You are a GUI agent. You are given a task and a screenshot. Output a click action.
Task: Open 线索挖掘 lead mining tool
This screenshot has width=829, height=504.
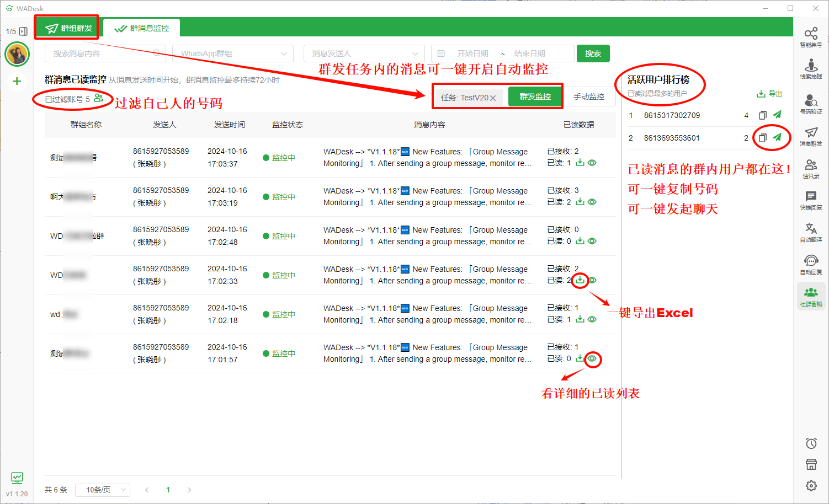coord(811,69)
